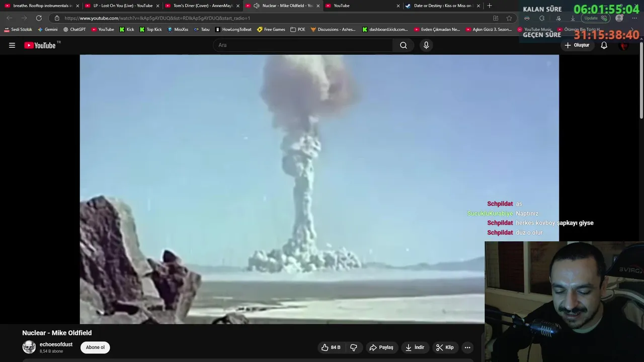View site info lock icon in address bar

pos(57,18)
